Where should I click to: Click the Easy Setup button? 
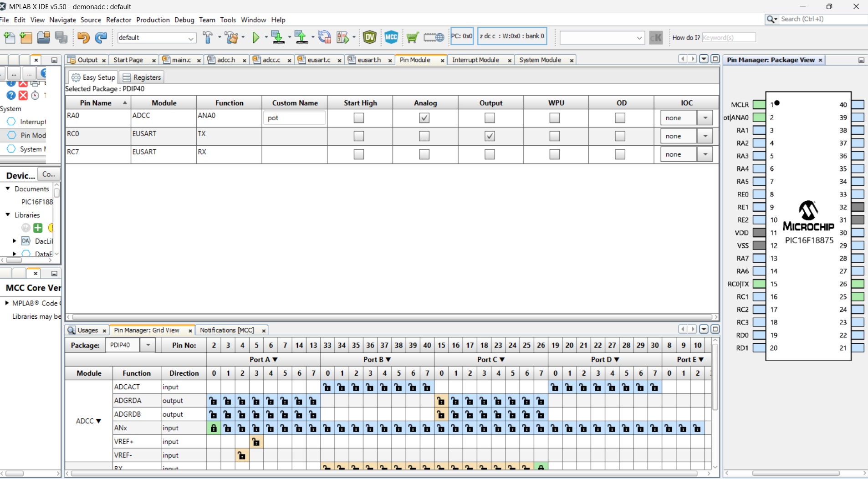coord(94,77)
